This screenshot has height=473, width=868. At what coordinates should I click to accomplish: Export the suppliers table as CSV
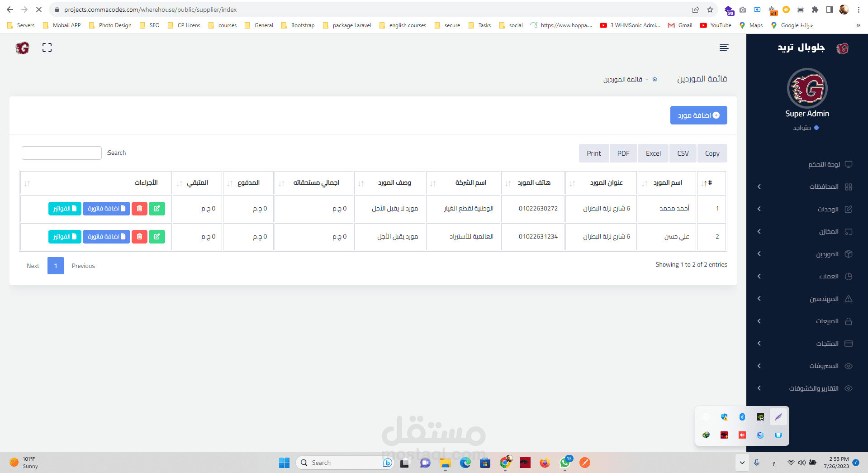click(683, 153)
